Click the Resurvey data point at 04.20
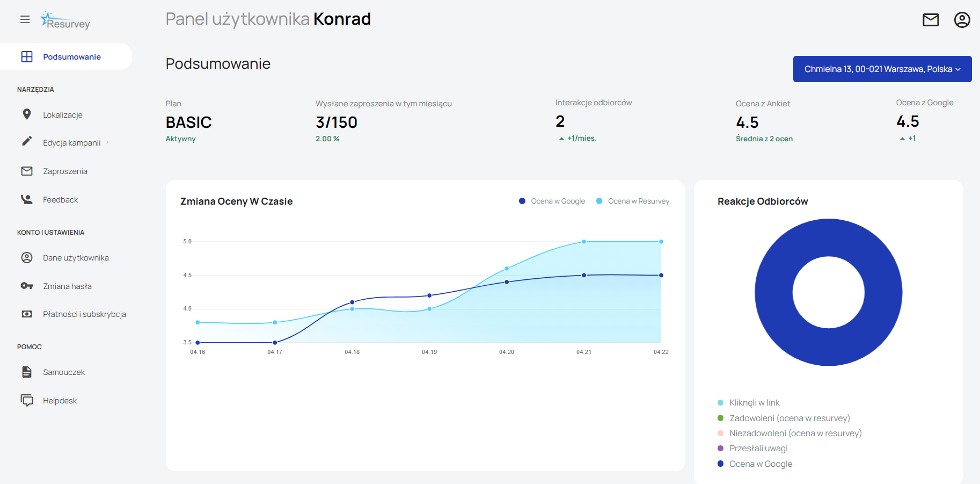980x484 pixels. pos(507,269)
